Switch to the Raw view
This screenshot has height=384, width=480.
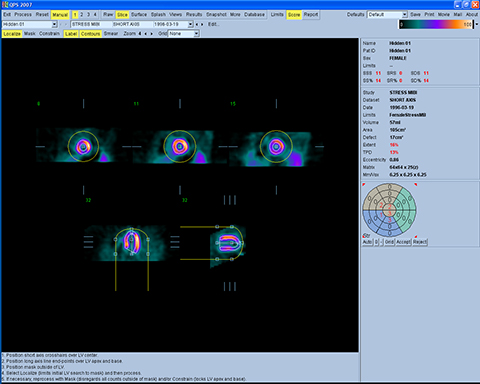(x=108, y=15)
